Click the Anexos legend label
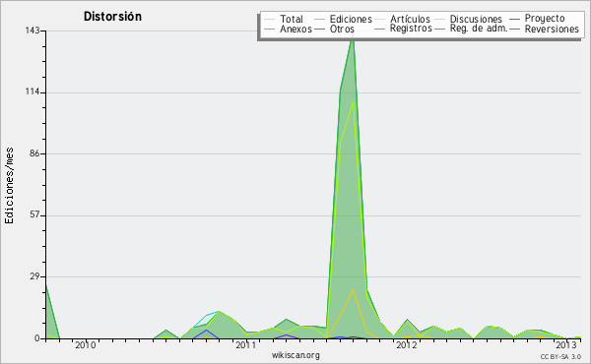The image size is (591, 364). tap(295, 29)
